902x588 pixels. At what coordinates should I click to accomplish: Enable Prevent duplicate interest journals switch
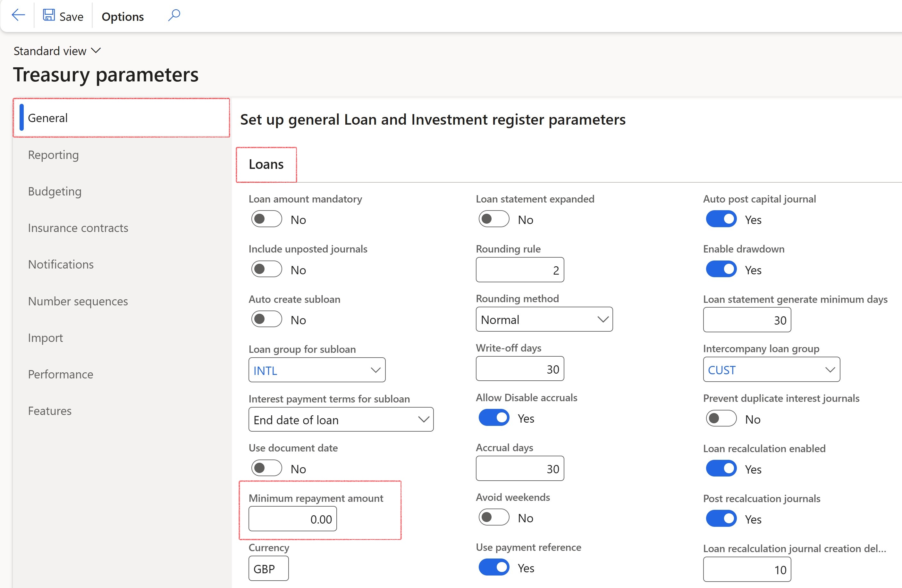[721, 418]
